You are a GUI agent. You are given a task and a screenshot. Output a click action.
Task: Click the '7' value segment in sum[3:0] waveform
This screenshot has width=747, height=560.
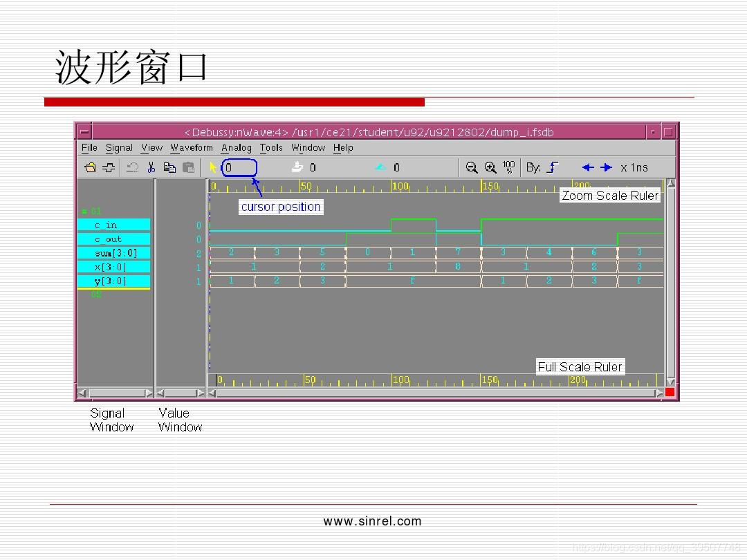(458, 252)
